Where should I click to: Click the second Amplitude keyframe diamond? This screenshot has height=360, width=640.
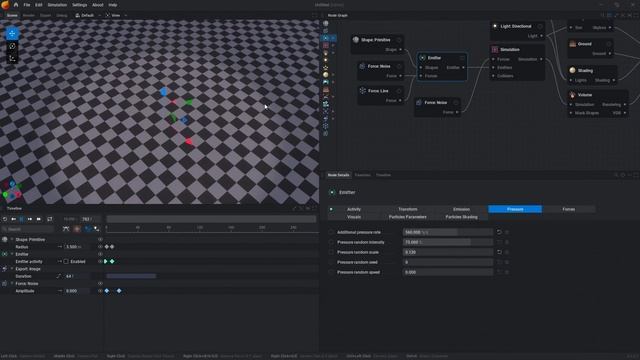pyautogui.click(x=119, y=291)
